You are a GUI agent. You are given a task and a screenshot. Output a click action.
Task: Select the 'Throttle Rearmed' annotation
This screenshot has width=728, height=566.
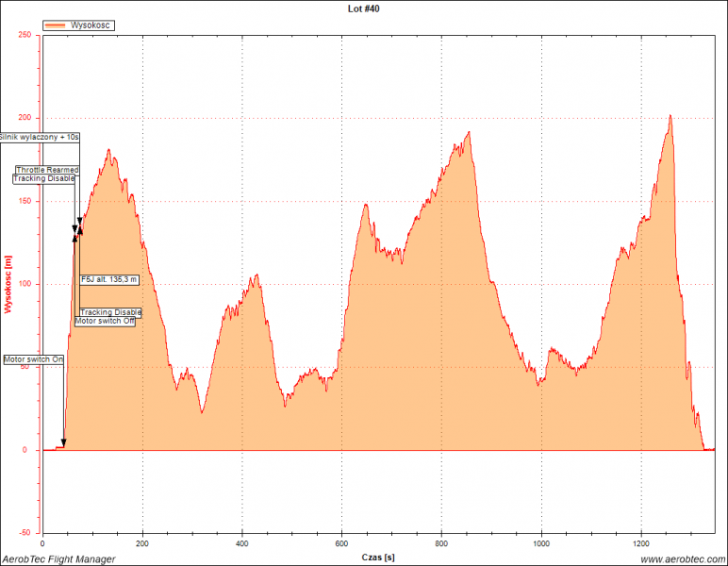tap(47, 170)
